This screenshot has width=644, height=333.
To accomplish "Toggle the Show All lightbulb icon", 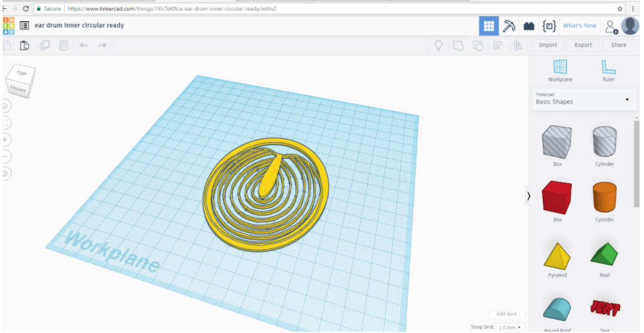I will [x=439, y=45].
